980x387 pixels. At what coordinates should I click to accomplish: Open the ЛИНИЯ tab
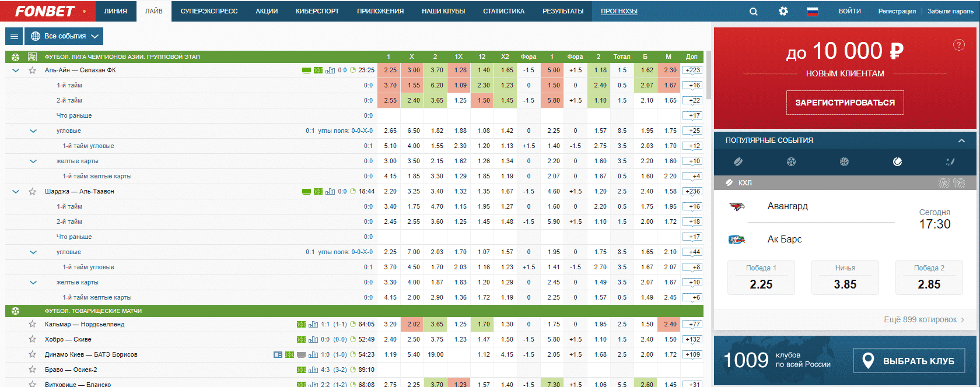[116, 11]
